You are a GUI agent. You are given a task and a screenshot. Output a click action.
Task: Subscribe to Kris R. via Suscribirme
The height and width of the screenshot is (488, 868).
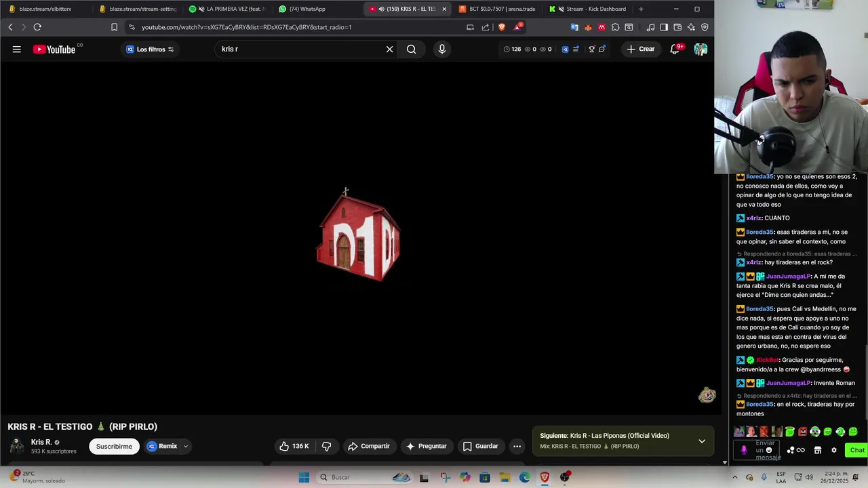[x=114, y=446]
